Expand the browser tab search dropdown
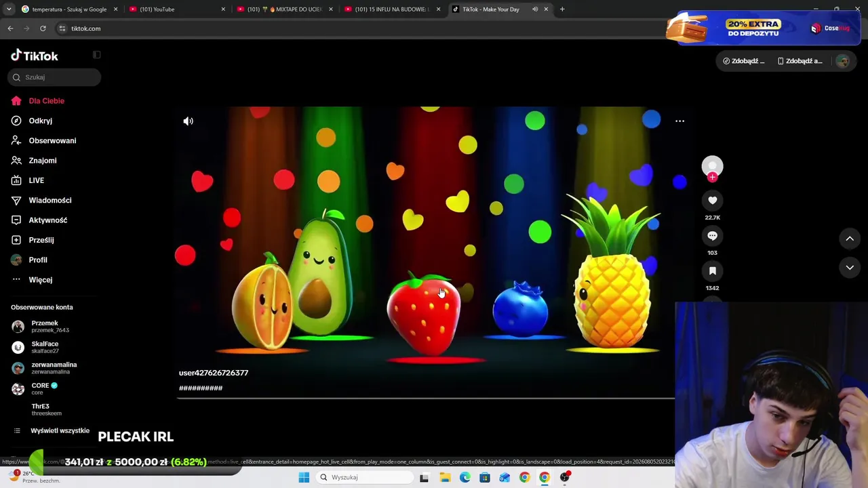The image size is (868, 488). tap(9, 9)
